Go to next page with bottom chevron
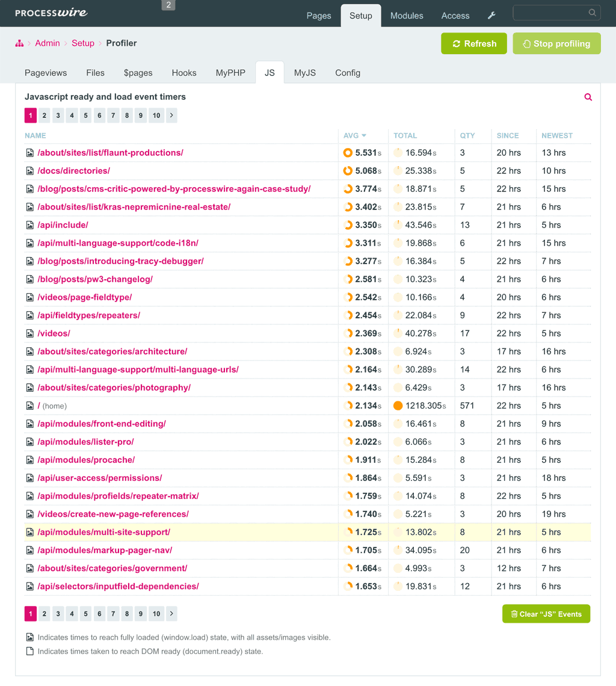 tap(171, 614)
